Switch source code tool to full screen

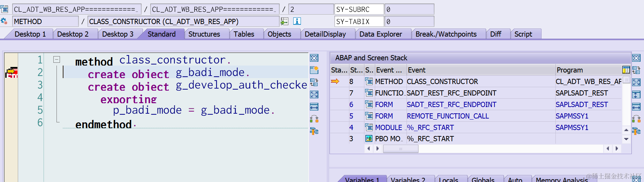pyautogui.click(x=314, y=94)
